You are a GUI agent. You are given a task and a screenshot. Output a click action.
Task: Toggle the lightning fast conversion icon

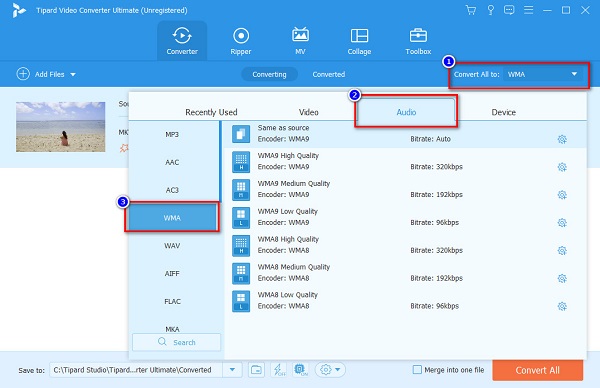[279, 370]
